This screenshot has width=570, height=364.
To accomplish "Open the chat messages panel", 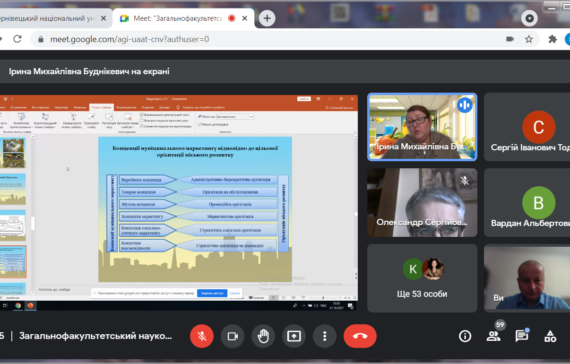I will 522,336.
